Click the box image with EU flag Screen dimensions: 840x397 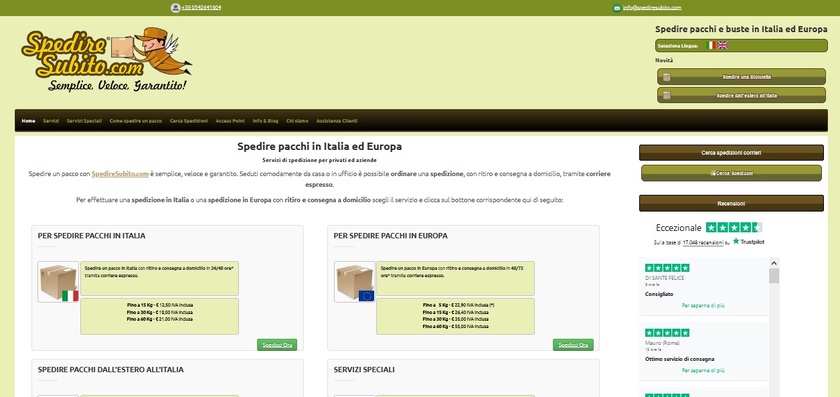pyautogui.click(x=355, y=282)
